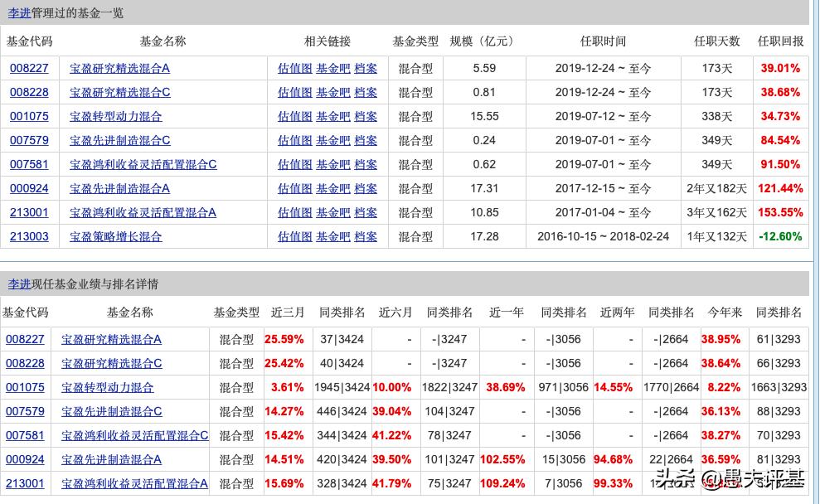The image size is (820, 504).
Task: Click the vertical scrollbar on the right
Action: pos(816,249)
